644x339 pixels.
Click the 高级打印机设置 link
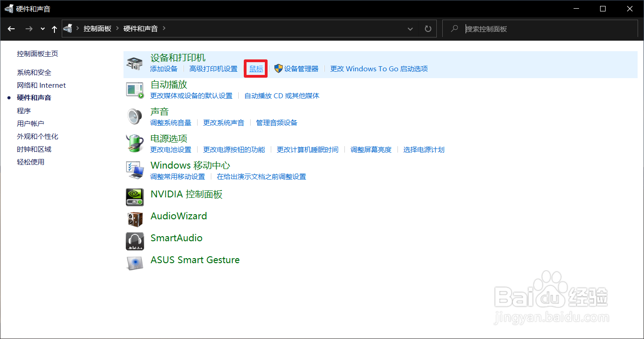coord(214,69)
